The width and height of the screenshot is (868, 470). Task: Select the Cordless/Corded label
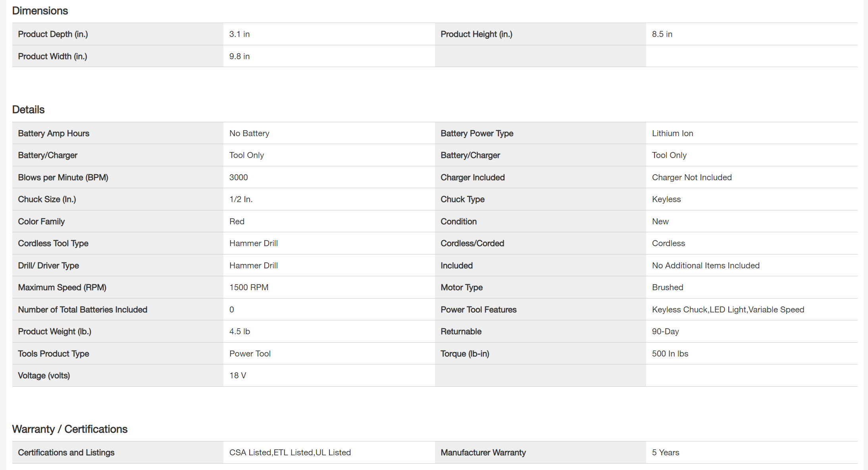tap(472, 243)
